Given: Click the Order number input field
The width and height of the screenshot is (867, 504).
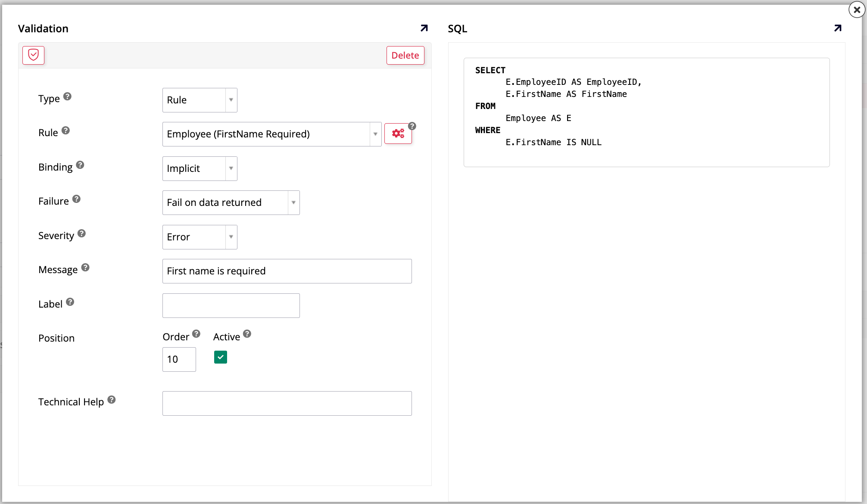Looking at the screenshot, I should coord(179,359).
